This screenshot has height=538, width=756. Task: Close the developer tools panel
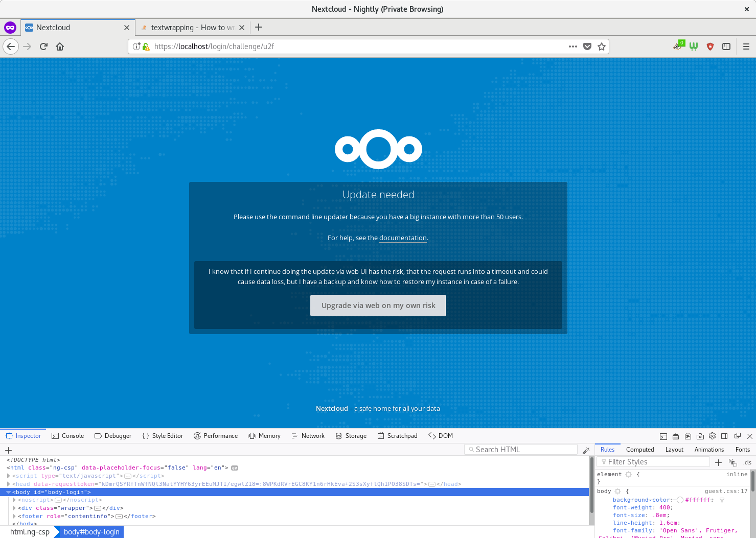tap(750, 436)
